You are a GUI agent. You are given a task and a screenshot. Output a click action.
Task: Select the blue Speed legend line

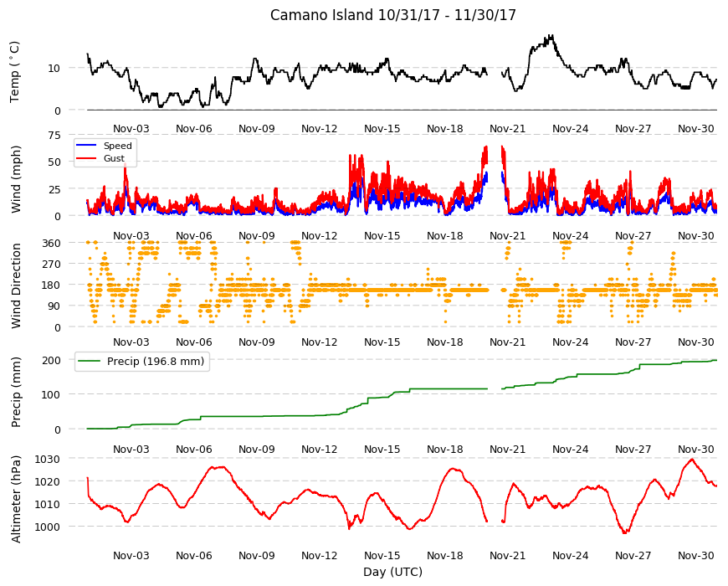pos(86,146)
